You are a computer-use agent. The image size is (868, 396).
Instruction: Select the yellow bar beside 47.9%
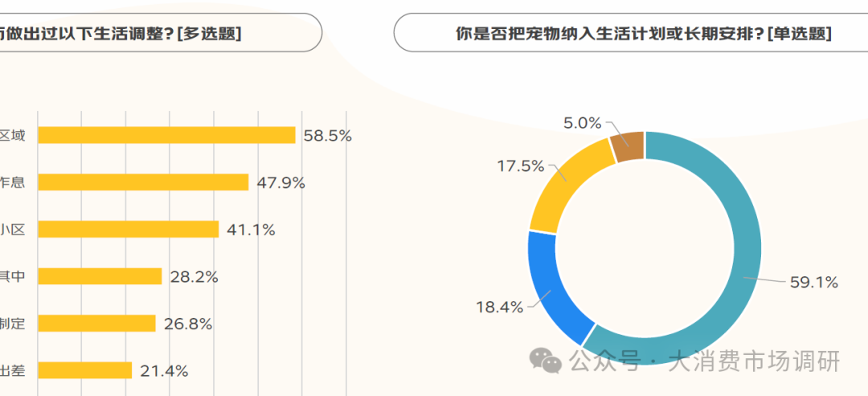tap(143, 182)
